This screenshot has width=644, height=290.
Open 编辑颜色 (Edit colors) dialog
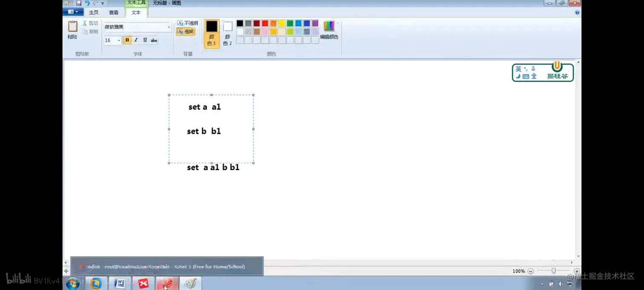point(329,30)
